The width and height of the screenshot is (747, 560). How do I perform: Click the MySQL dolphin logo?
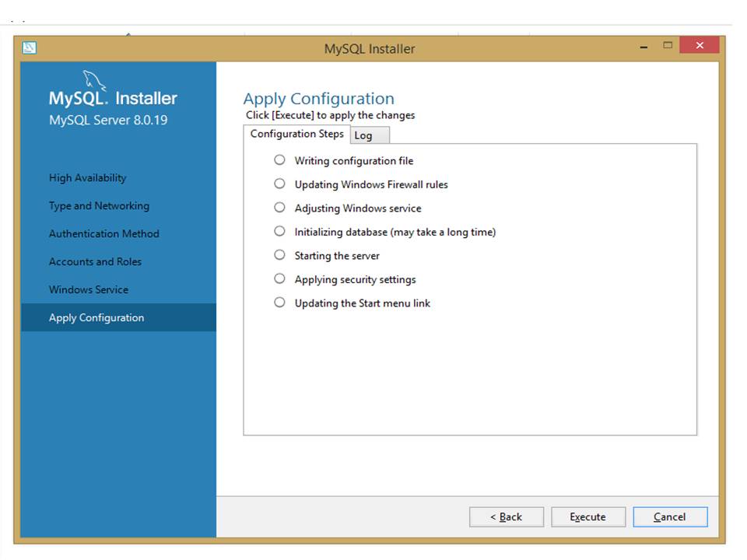pyautogui.click(x=93, y=80)
